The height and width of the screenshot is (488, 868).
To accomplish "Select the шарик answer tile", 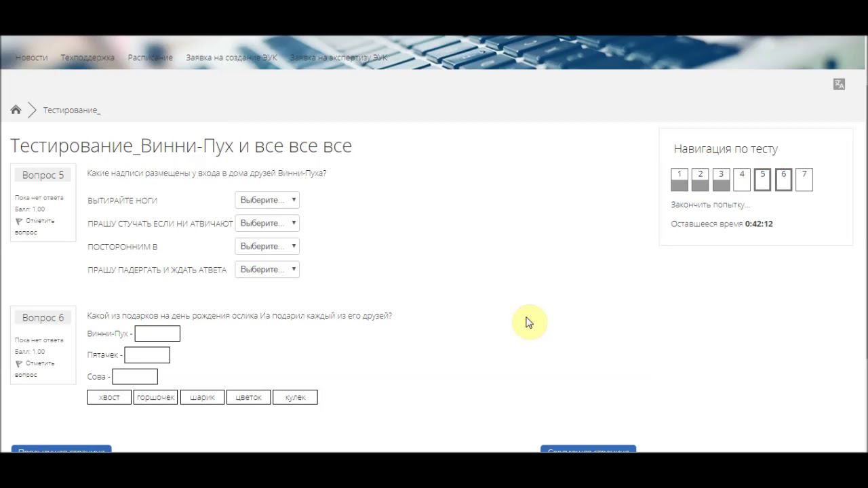I will point(202,397).
